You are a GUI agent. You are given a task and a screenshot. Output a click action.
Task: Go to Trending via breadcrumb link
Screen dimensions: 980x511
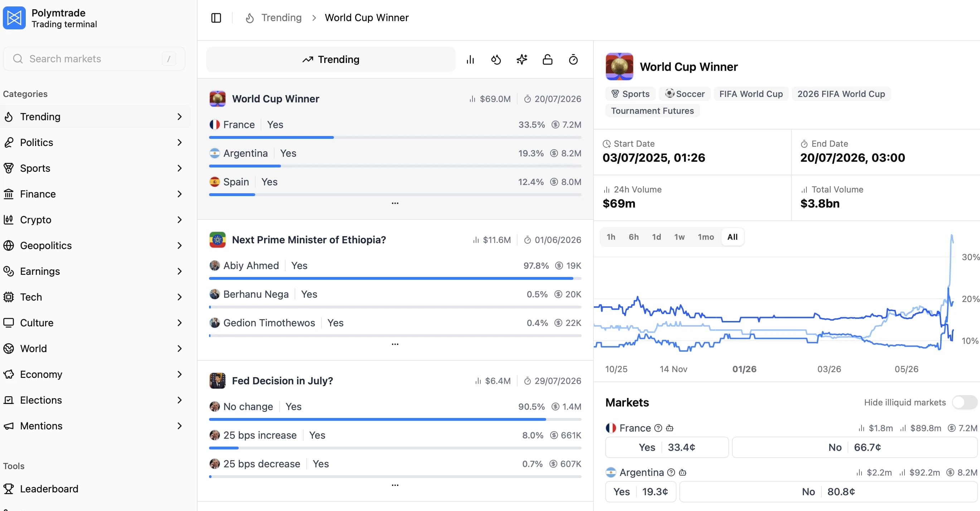click(x=281, y=18)
